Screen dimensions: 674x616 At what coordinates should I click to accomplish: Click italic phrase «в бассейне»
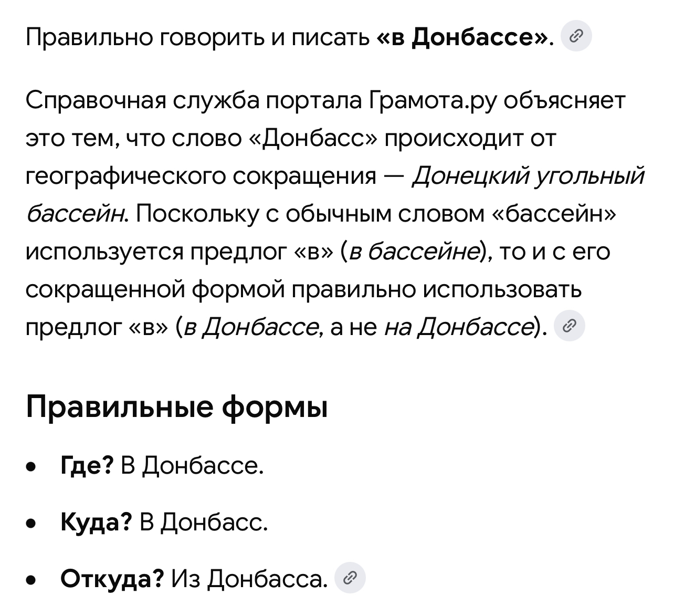click(x=414, y=252)
